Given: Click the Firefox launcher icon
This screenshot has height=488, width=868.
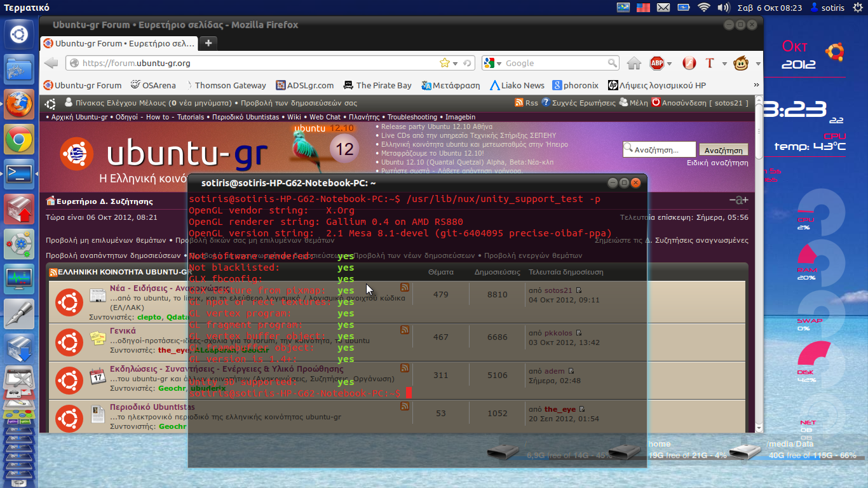Looking at the screenshot, I should [18, 104].
